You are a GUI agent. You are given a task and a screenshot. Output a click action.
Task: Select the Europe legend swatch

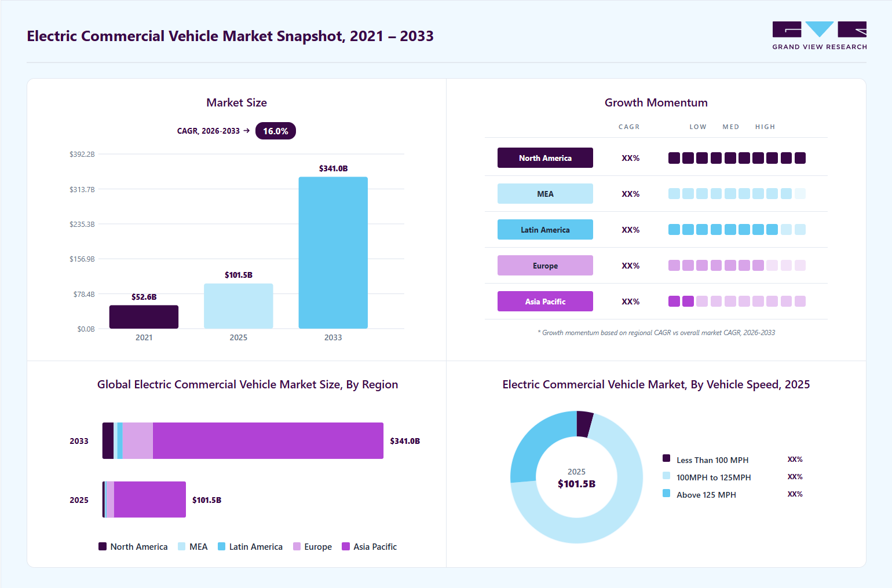297,546
